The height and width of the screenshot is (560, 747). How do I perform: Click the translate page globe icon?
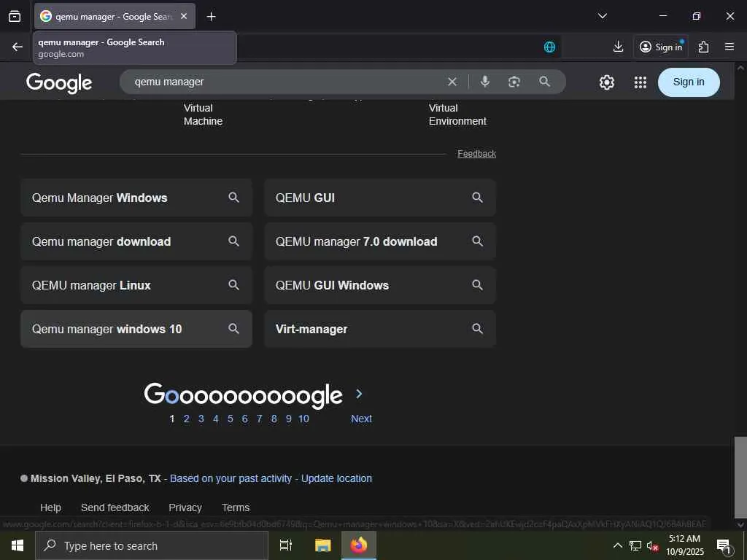pyautogui.click(x=549, y=47)
